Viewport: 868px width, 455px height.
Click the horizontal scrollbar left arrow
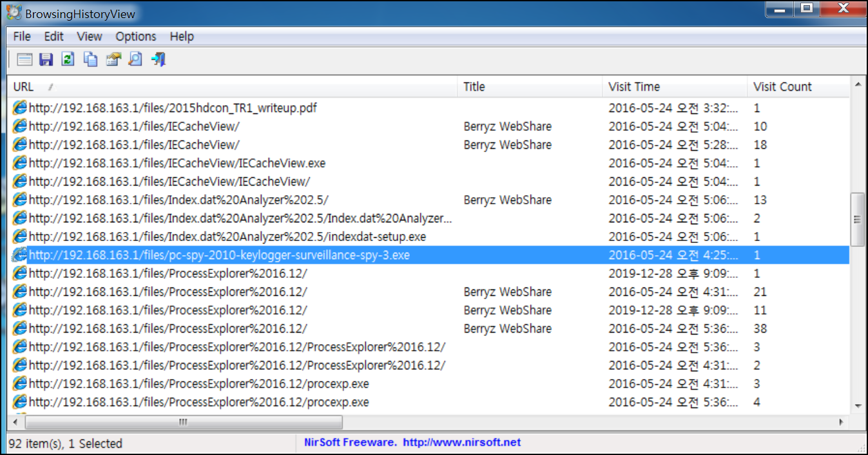coord(15,422)
